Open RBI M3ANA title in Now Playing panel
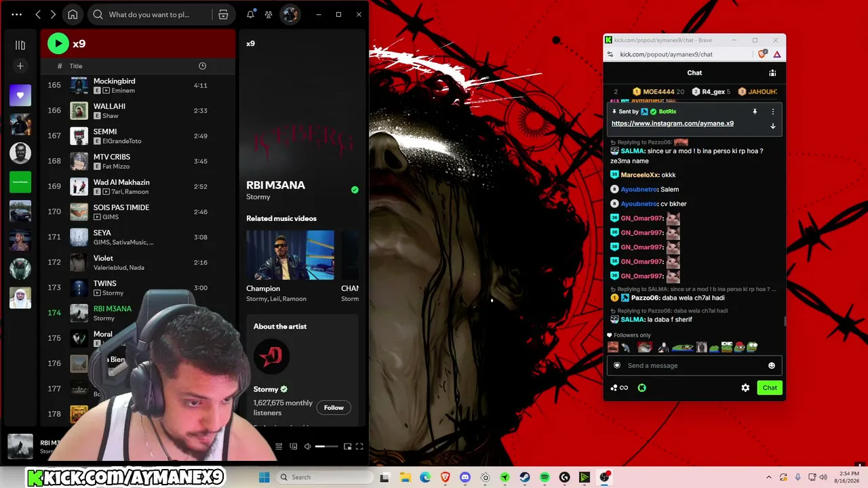 pyautogui.click(x=275, y=185)
